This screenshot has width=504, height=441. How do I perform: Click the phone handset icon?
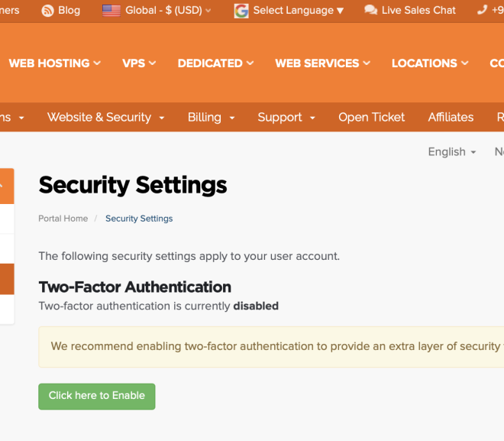[x=482, y=10]
